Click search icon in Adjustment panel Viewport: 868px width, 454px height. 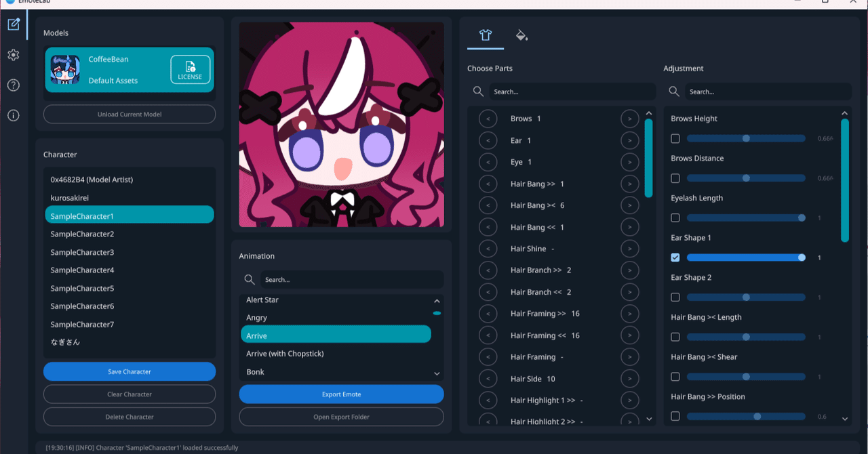click(x=674, y=91)
